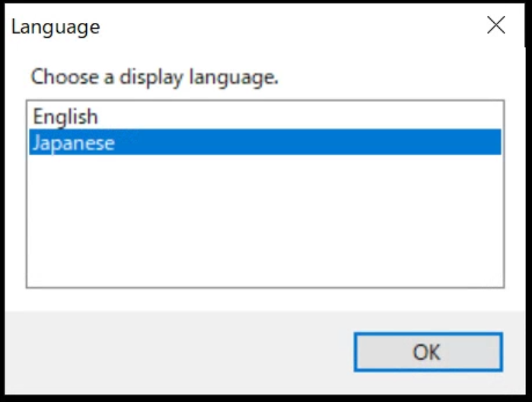Screen dimensions: 532x402
Task: Click the Language title bar text
Action: [56, 27]
